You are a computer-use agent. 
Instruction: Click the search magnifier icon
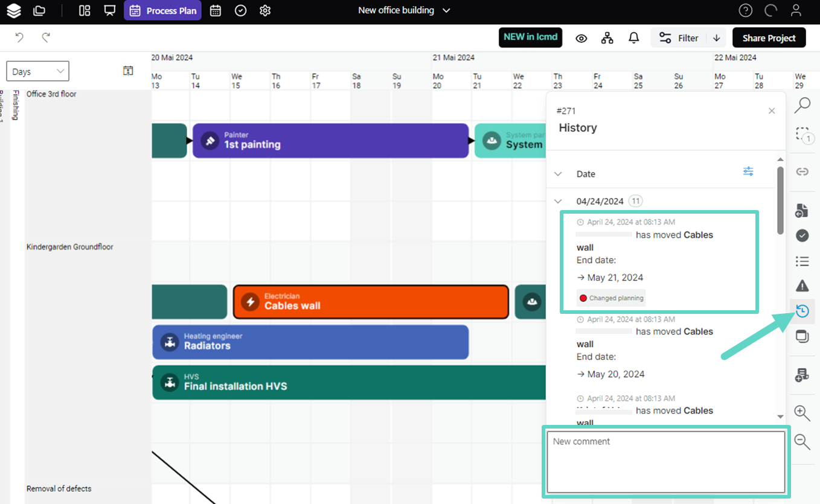pos(802,106)
